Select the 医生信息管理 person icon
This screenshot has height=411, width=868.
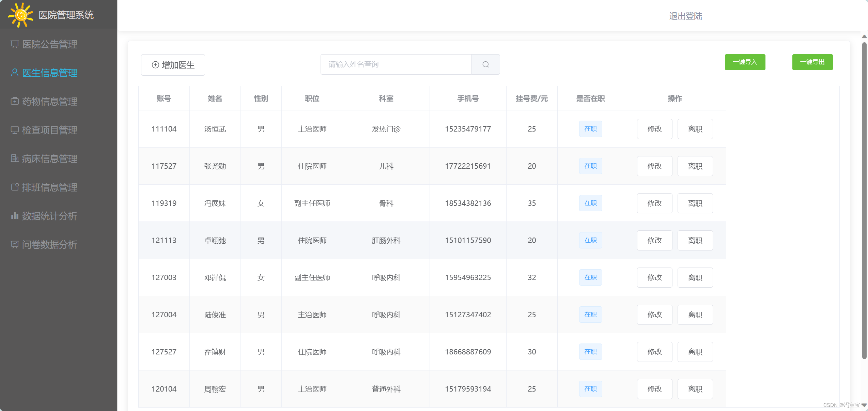15,73
